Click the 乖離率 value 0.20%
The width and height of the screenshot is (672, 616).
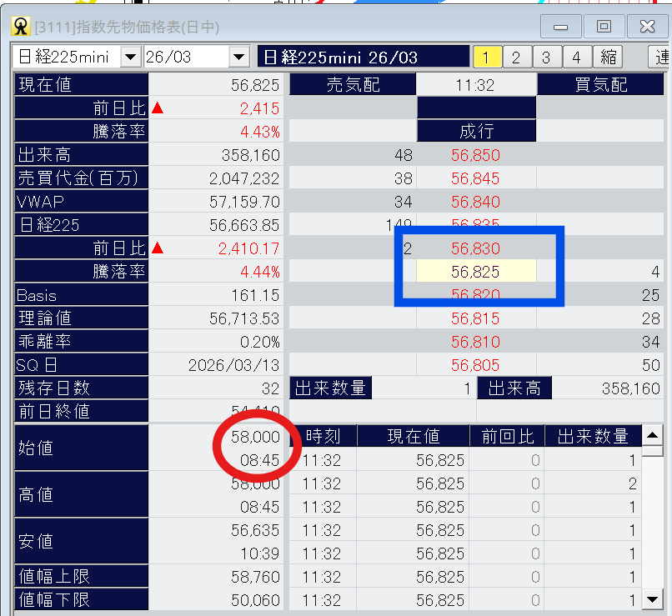click(x=260, y=342)
